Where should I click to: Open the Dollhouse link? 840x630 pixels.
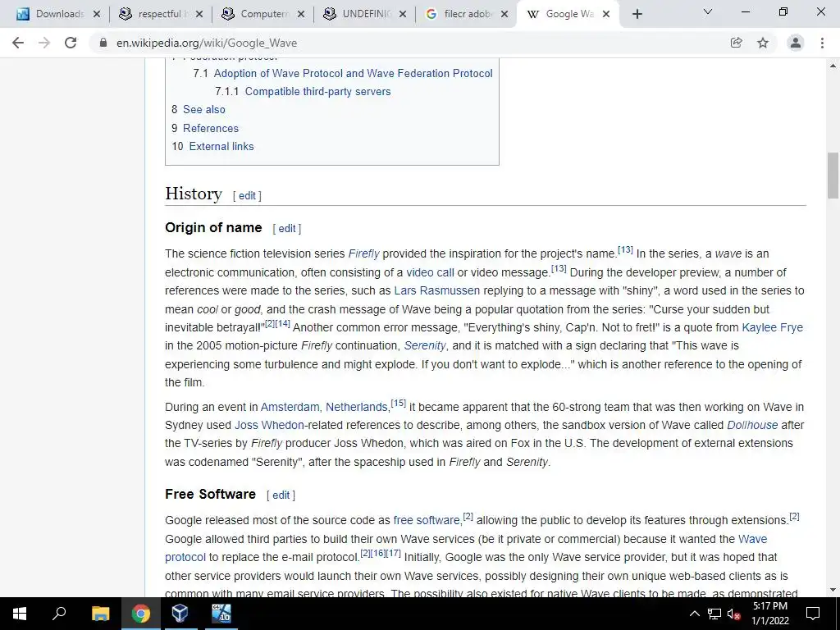click(752, 426)
